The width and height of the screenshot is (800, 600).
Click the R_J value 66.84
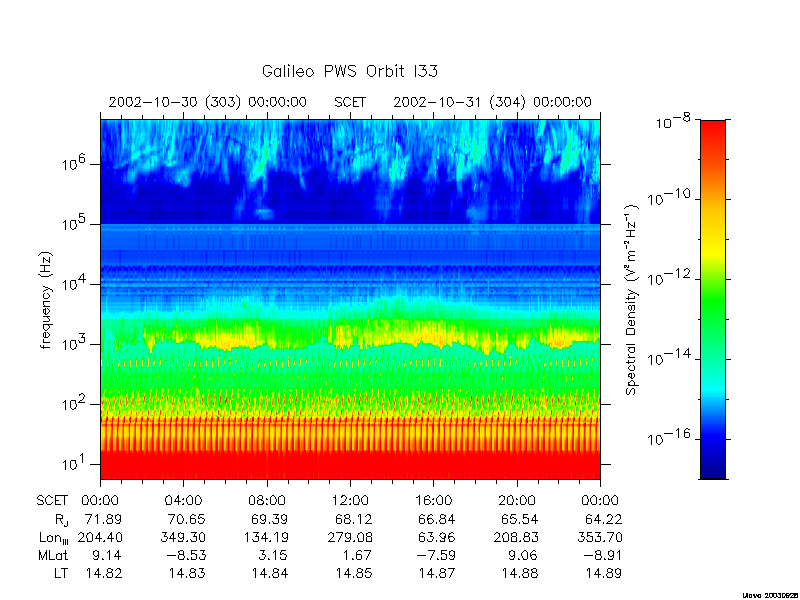pyautogui.click(x=436, y=519)
